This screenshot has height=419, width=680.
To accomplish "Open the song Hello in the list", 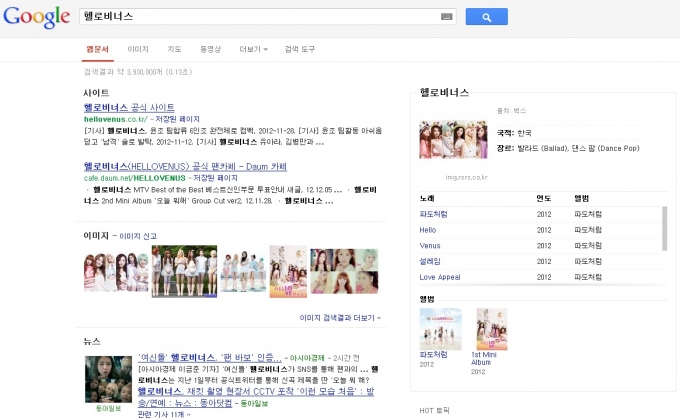I will click(428, 230).
